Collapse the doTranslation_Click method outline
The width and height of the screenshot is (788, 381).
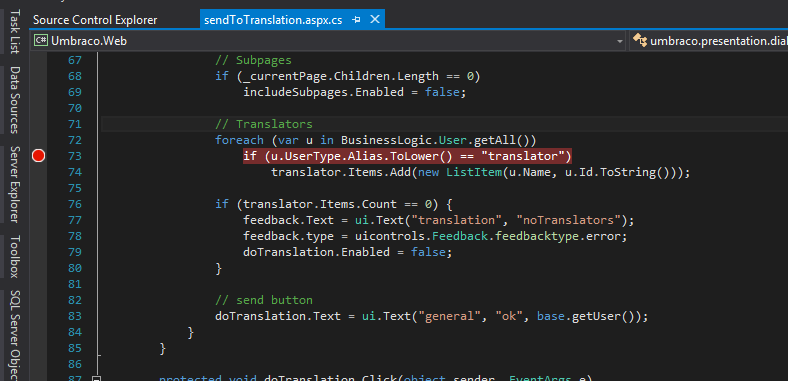coord(97,379)
